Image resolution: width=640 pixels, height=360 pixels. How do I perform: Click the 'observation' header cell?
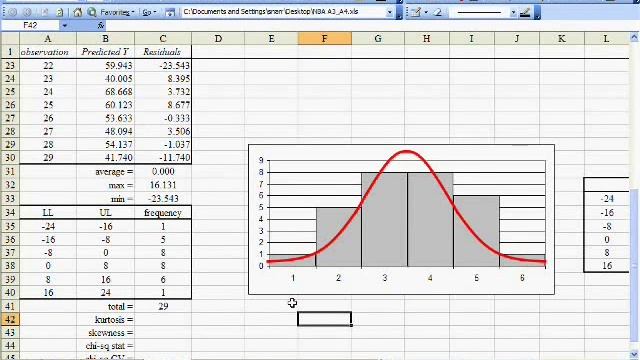(x=48, y=52)
